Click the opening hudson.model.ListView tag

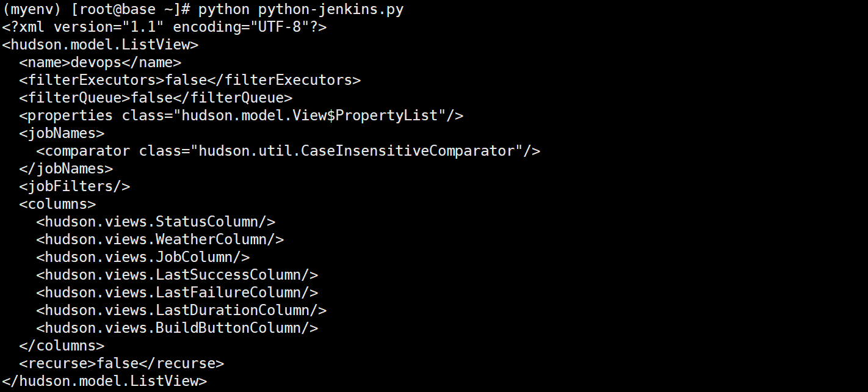tap(100, 45)
